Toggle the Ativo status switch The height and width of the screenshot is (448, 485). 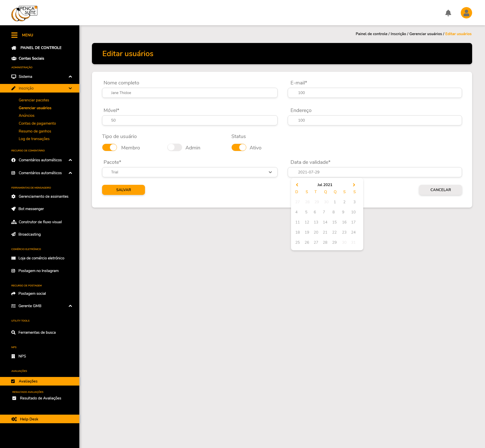pyautogui.click(x=239, y=147)
